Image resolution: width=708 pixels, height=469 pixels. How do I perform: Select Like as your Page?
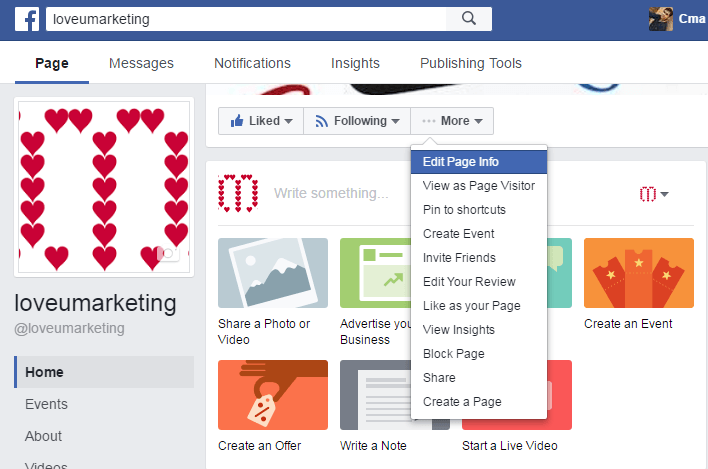point(479,306)
